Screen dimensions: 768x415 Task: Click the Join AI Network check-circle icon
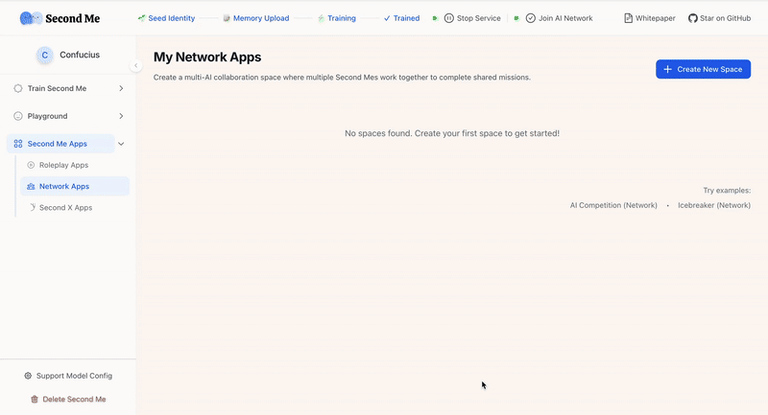coord(530,18)
